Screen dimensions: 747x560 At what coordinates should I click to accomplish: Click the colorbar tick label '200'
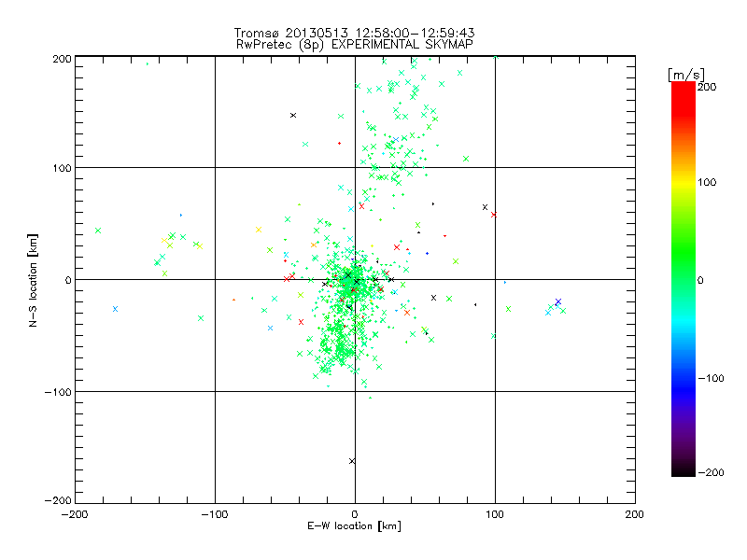point(707,87)
